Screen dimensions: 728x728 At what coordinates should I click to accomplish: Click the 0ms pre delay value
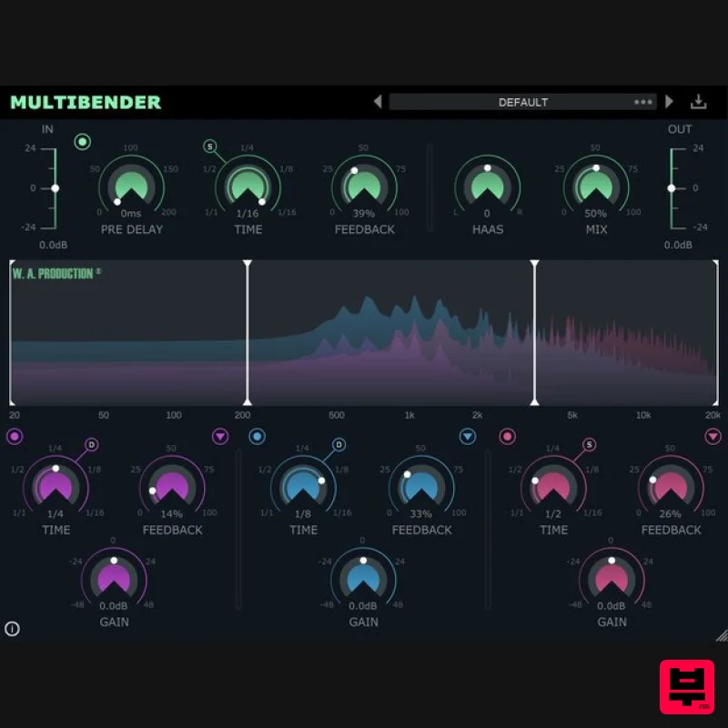click(131, 214)
